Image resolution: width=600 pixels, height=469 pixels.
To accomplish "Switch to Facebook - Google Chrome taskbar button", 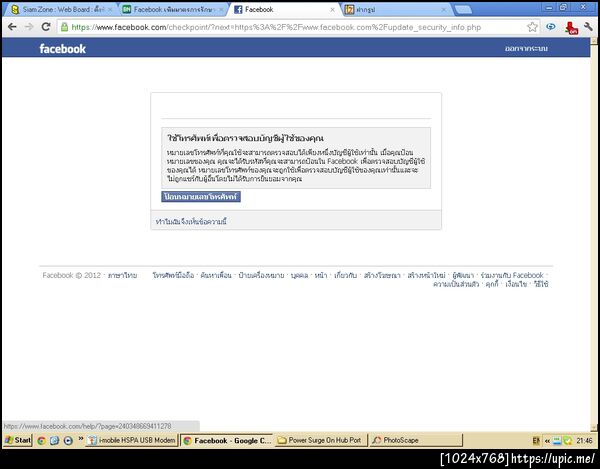I will pos(227,441).
